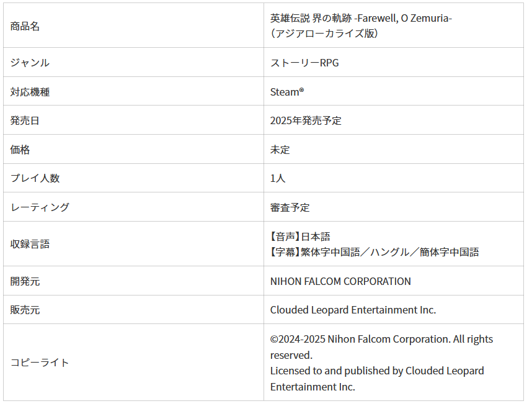Click the アジアローカライズ版 subtitle line
Screen dimensions: 532x406
click(324, 34)
